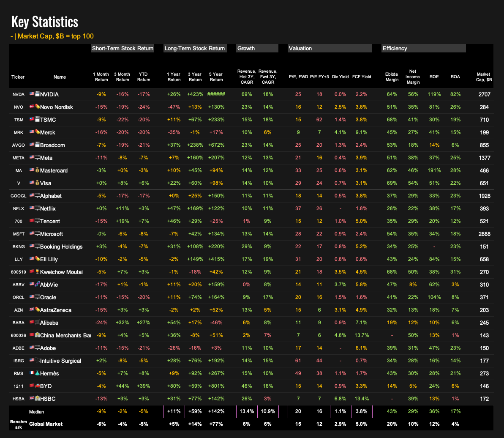This screenshot has width=504, height=438.
Task: Click the GOOGL ticker cell
Action: click(18, 196)
